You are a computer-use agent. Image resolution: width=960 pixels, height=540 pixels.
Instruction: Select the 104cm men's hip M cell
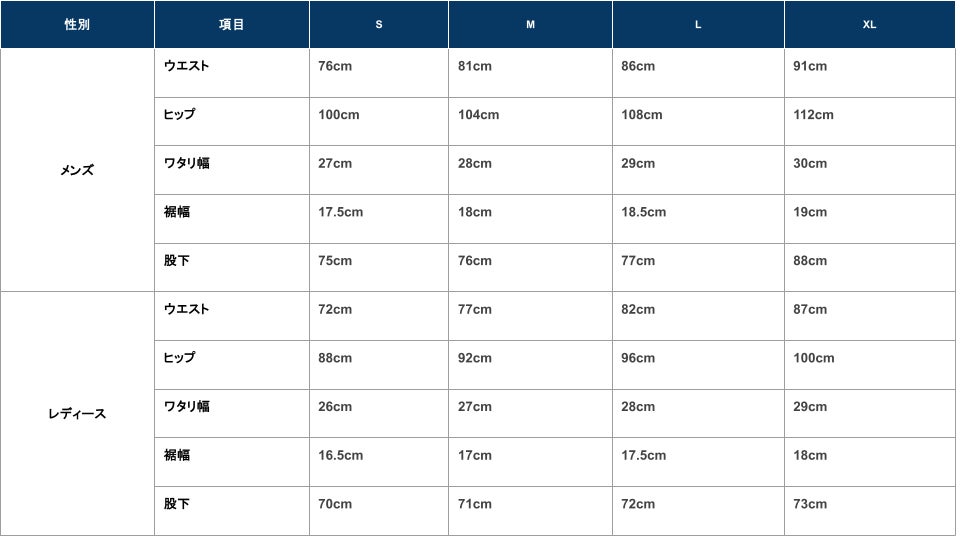click(478, 115)
